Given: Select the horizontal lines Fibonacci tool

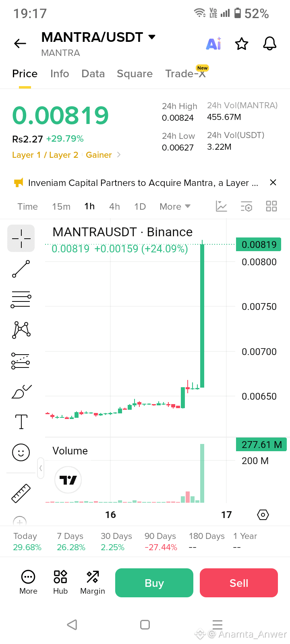Looking at the screenshot, I should tap(21, 299).
